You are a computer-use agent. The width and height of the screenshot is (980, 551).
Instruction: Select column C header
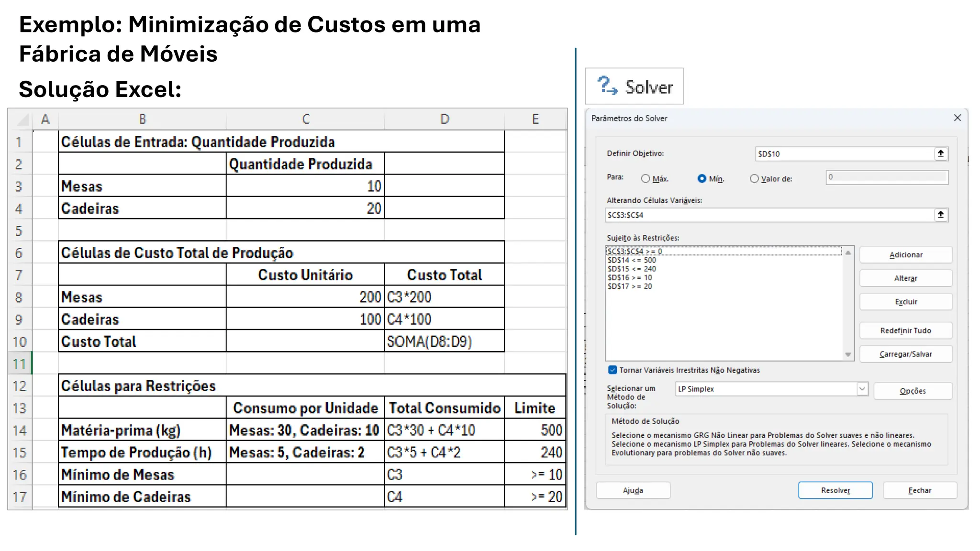click(x=305, y=119)
